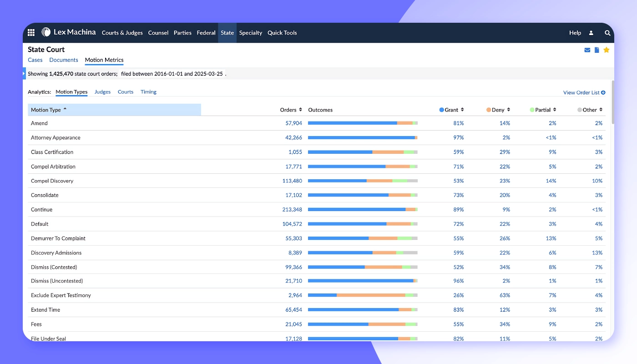The image size is (637, 364).
Task: Switch to Judges analytics tab
Action: [x=102, y=92]
